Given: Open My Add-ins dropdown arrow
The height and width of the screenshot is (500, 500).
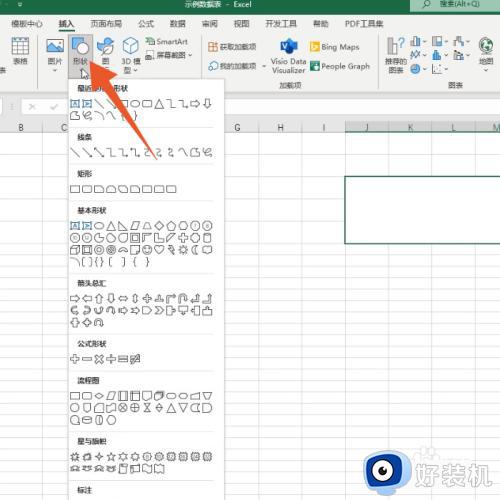Looking at the screenshot, I should pyautogui.click(x=264, y=66).
